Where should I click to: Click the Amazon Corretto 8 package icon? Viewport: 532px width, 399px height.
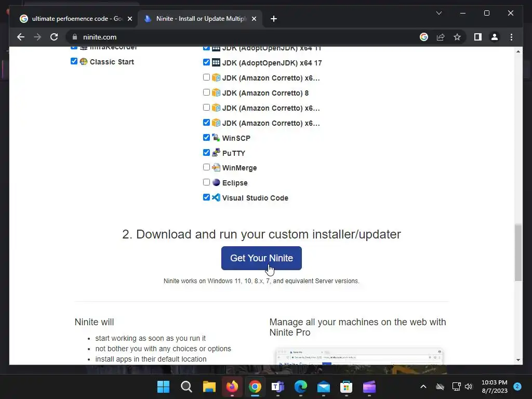tap(216, 92)
